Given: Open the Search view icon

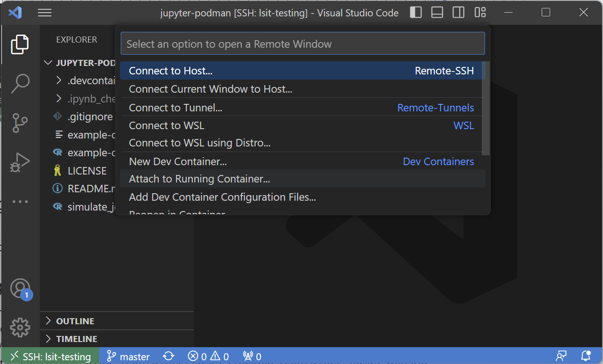Looking at the screenshot, I should [20, 83].
